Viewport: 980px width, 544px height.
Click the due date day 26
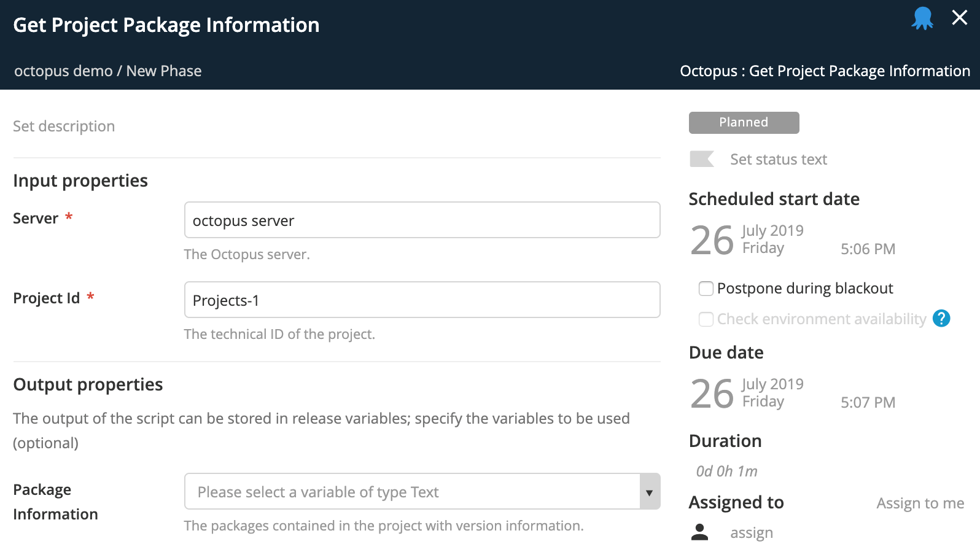[712, 394]
